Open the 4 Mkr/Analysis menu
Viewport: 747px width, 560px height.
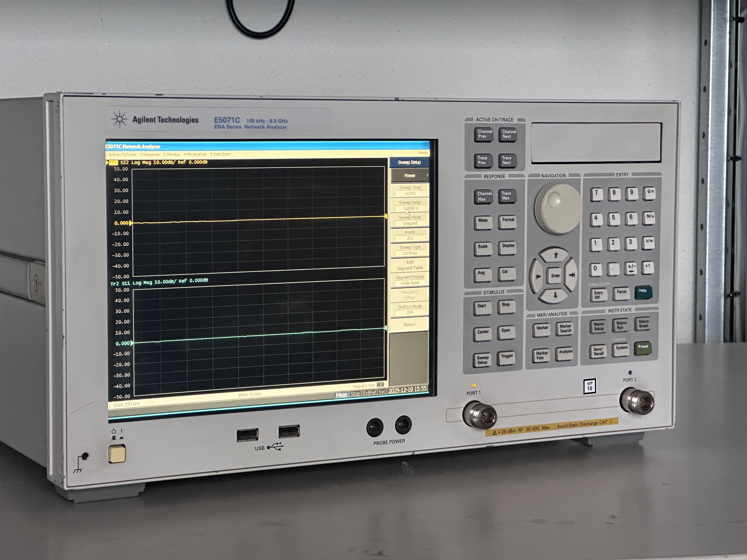point(195,154)
